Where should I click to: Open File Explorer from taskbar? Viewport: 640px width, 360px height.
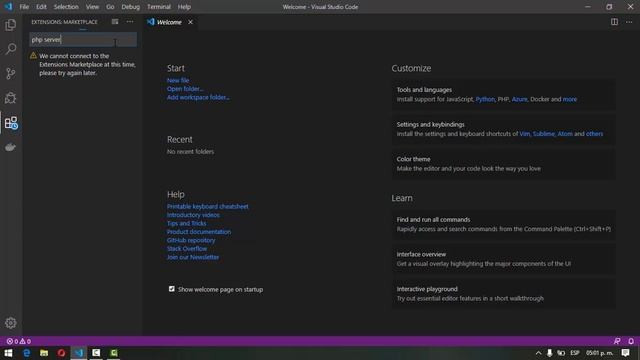[44, 353]
